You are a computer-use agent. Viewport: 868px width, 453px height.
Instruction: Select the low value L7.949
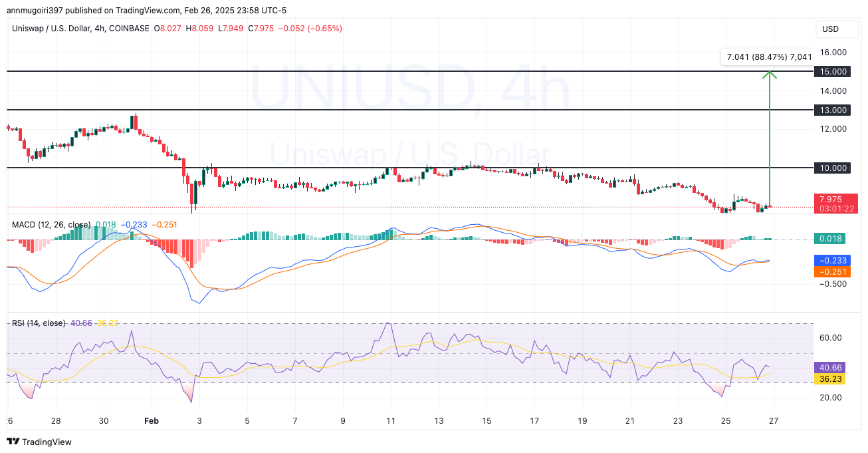click(231, 29)
